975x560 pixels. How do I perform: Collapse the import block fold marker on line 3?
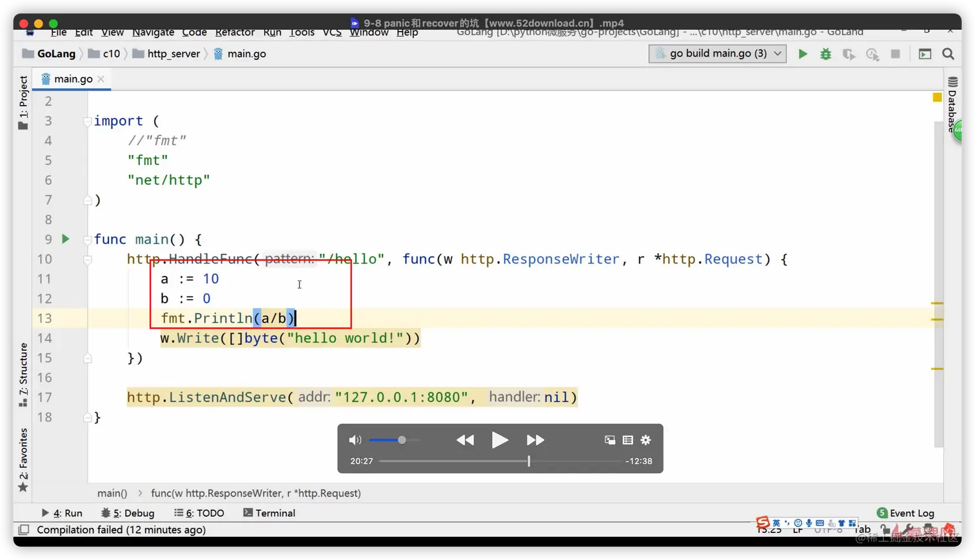click(x=87, y=121)
